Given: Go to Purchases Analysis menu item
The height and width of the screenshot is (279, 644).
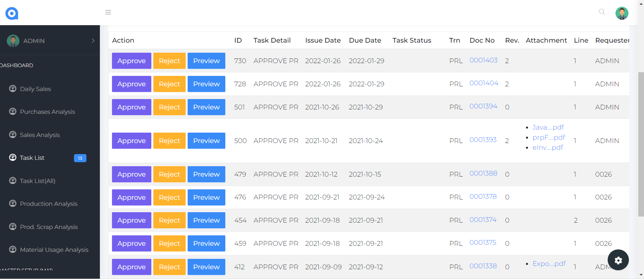Looking at the screenshot, I should tap(47, 112).
